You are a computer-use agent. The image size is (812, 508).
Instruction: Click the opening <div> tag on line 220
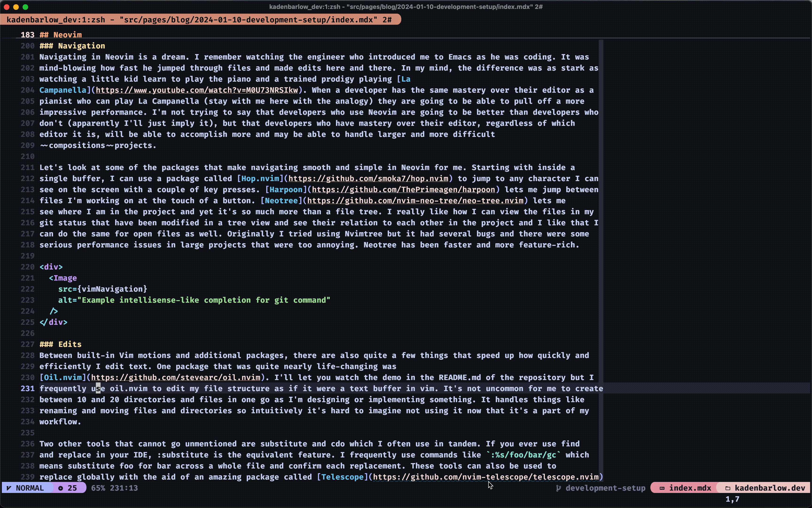(x=51, y=267)
